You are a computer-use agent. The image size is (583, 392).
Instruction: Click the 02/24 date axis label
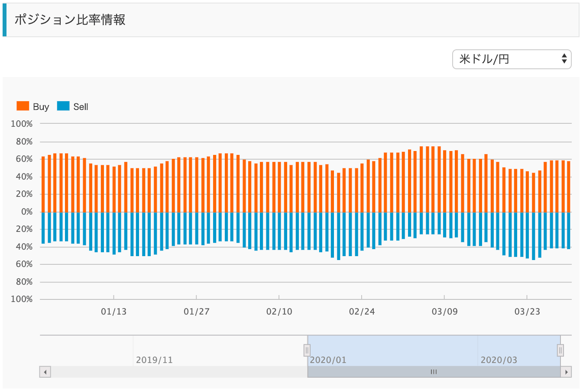pyautogui.click(x=362, y=312)
